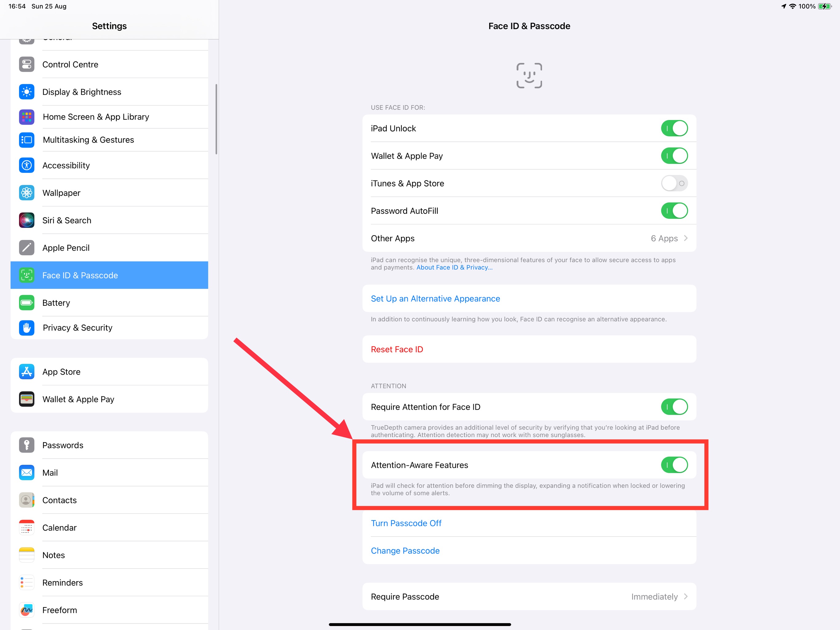Image resolution: width=840 pixels, height=630 pixels.
Task: Tap the Control Centre icon
Action: pyautogui.click(x=26, y=64)
